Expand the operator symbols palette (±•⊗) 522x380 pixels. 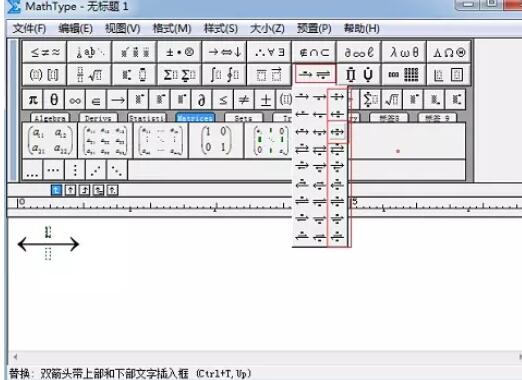point(180,52)
